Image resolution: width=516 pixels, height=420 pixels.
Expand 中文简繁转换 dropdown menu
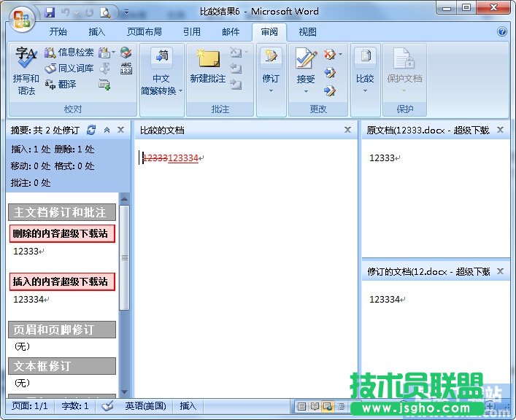181,91
